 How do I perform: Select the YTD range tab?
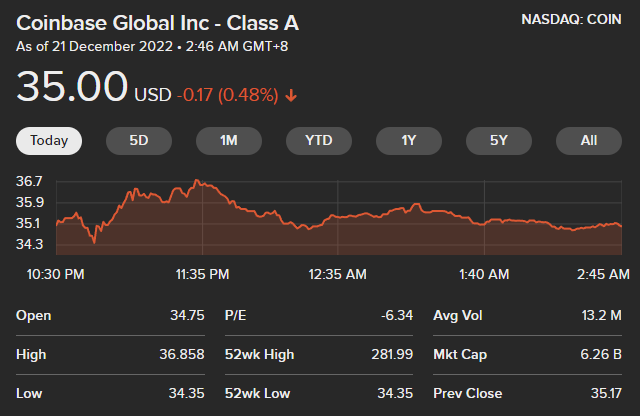tap(319, 141)
